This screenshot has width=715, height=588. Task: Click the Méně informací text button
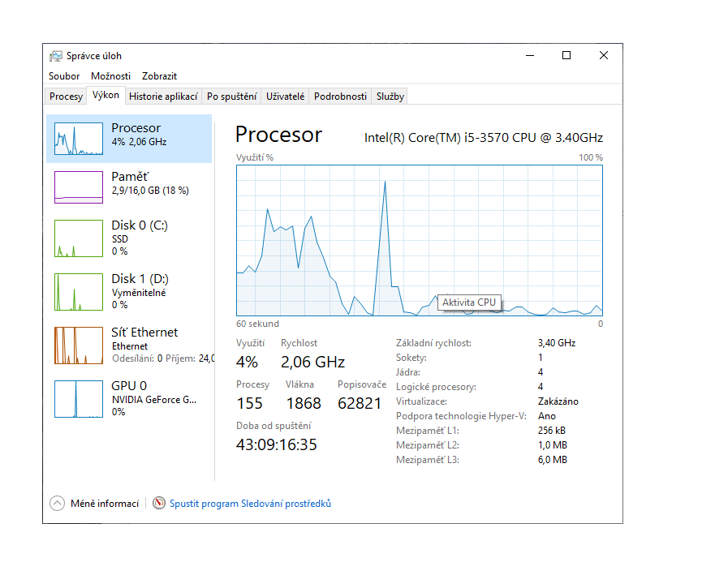(x=105, y=503)
